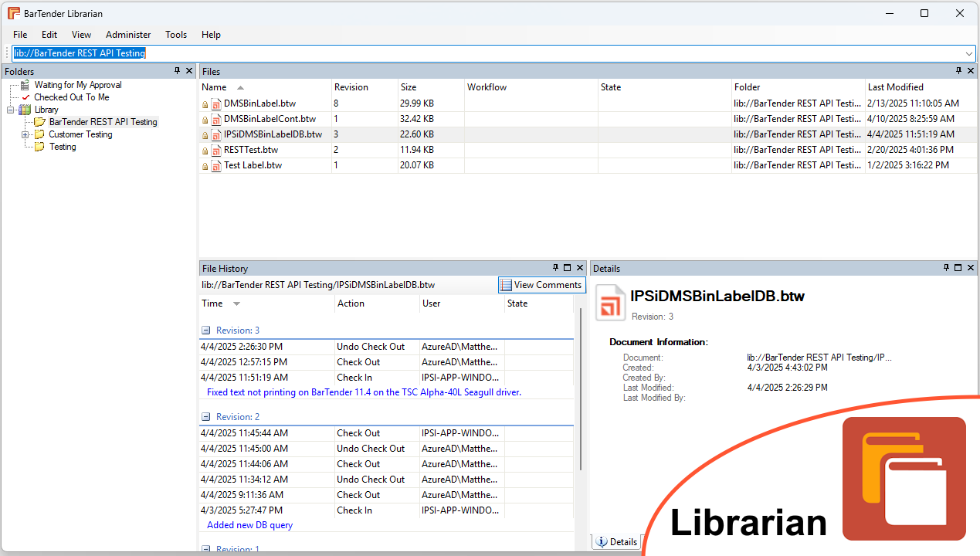Click the Customer Testing folder icon
The image size is (980, 556).
point(39,134)
